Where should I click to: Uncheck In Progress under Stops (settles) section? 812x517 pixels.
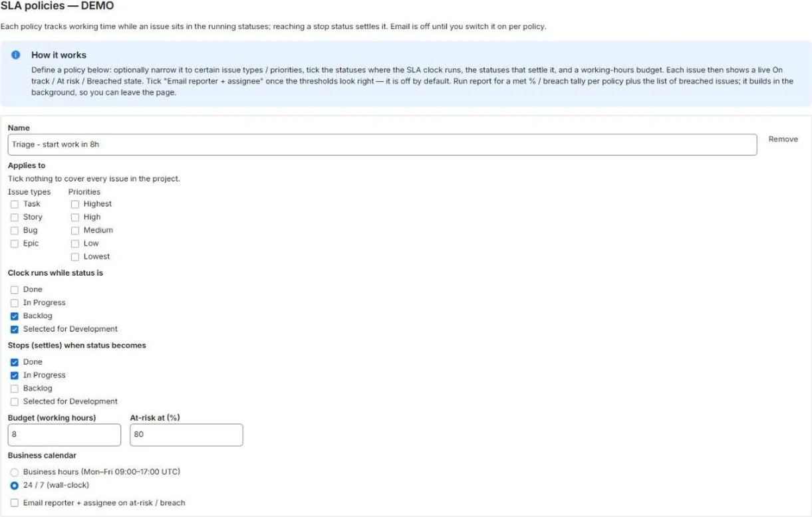(x=15, y=375)
